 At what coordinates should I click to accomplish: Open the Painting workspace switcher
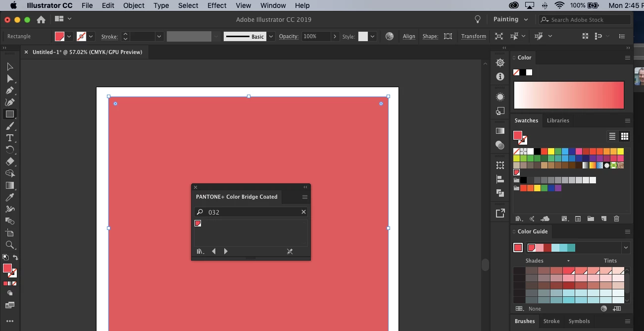click(510, 19)
